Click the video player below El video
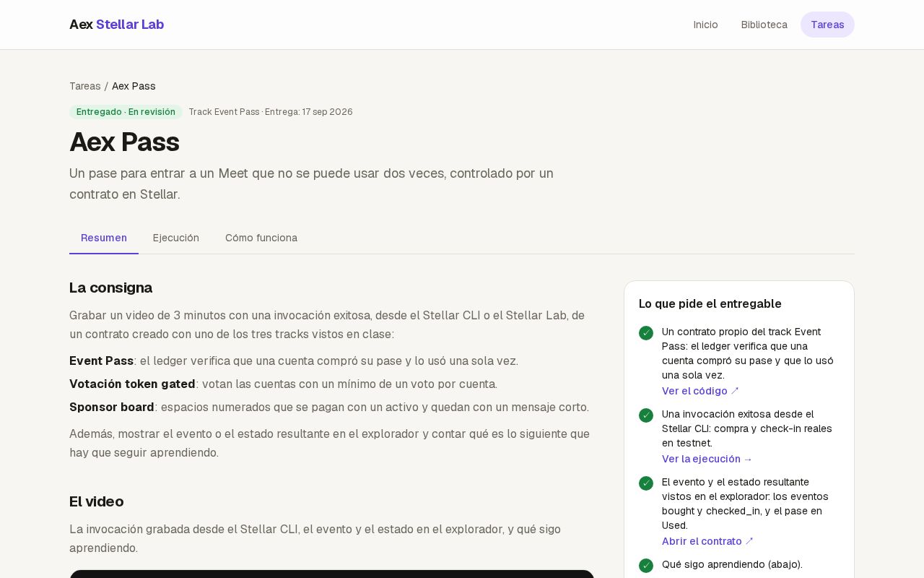 [x=332, y=574]
